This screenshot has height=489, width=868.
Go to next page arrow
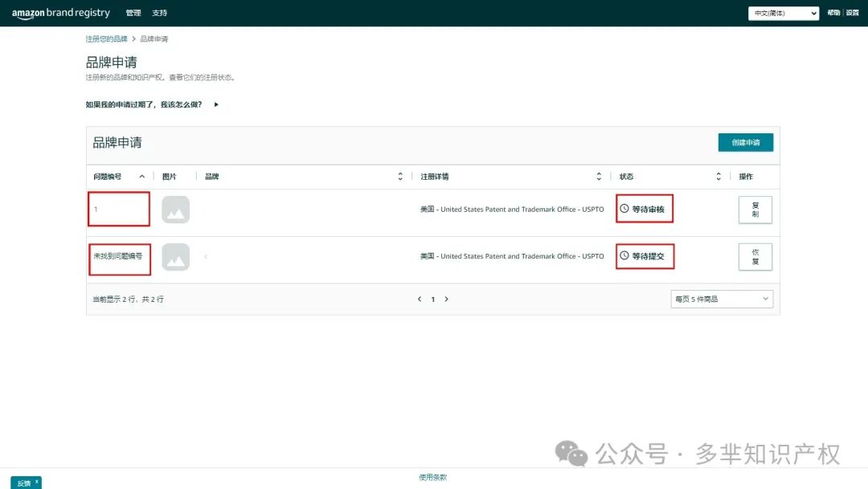pyautogui.click(x=446, y=300)
